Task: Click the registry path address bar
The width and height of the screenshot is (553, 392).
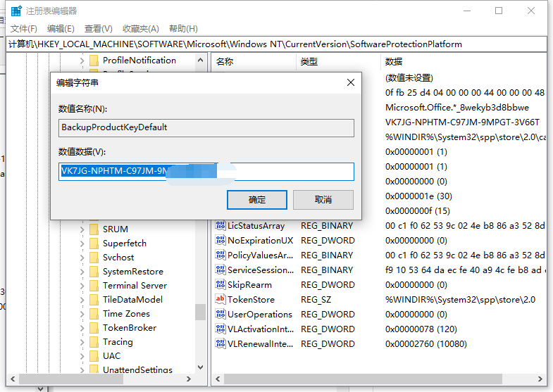Action: [276, 44]
